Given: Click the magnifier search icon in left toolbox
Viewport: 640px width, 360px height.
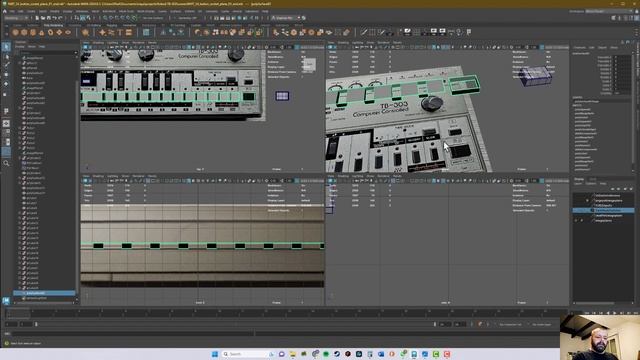Looking at the screenshot, I should point(6,163).
